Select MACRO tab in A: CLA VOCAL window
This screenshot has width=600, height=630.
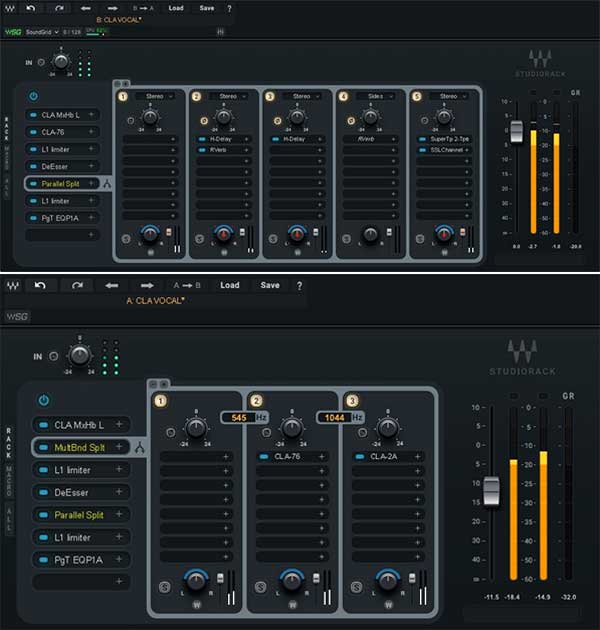[8, 481]
